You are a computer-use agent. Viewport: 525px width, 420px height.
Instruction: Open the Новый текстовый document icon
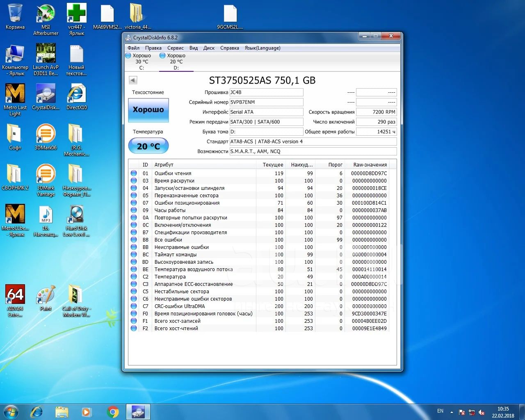point(76,59)
